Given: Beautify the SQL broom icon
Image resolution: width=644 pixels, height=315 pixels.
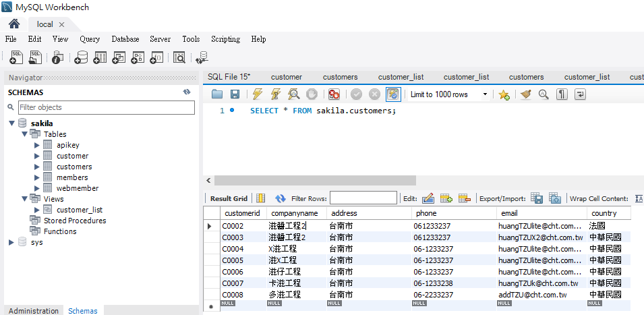Looking at the screenshot, I should 526,94.
